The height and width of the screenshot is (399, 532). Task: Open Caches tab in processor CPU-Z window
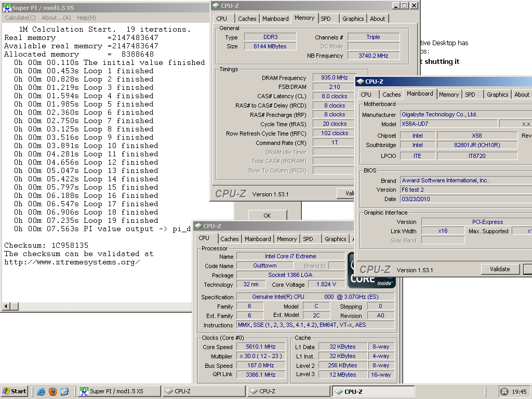coord(229,239)
